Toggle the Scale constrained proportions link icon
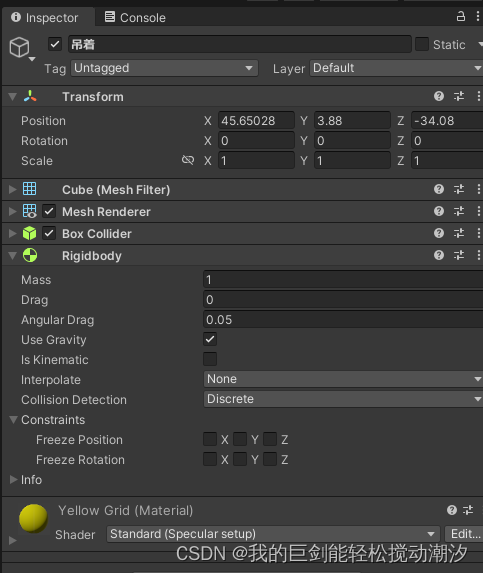This screenshot has height=573, width=483. [188, 160]
